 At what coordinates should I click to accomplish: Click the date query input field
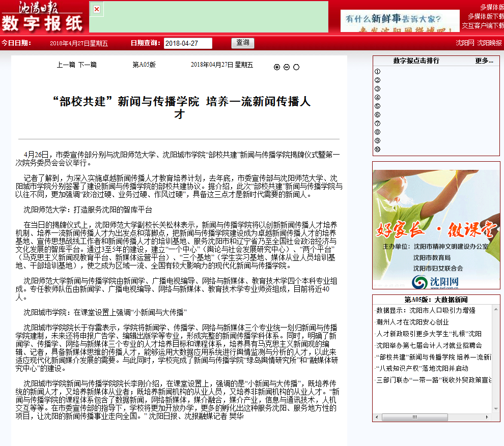click(x=188, y=43)
